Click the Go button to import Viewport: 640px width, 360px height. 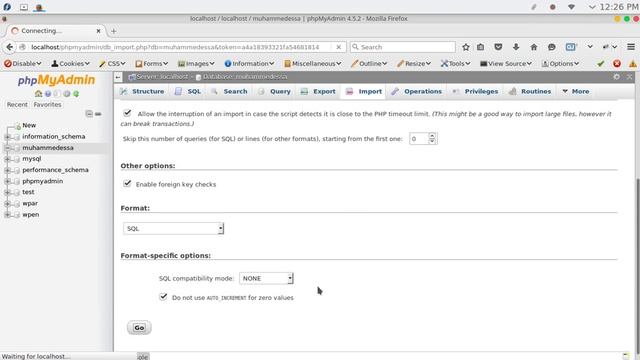pos(139,328)
